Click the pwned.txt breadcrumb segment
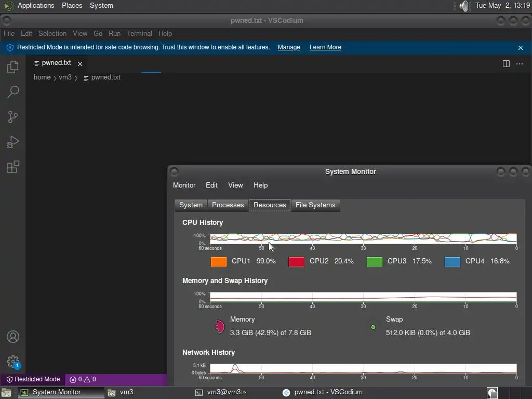The height and width of the screenshot is (399, 532). [102, 77]
